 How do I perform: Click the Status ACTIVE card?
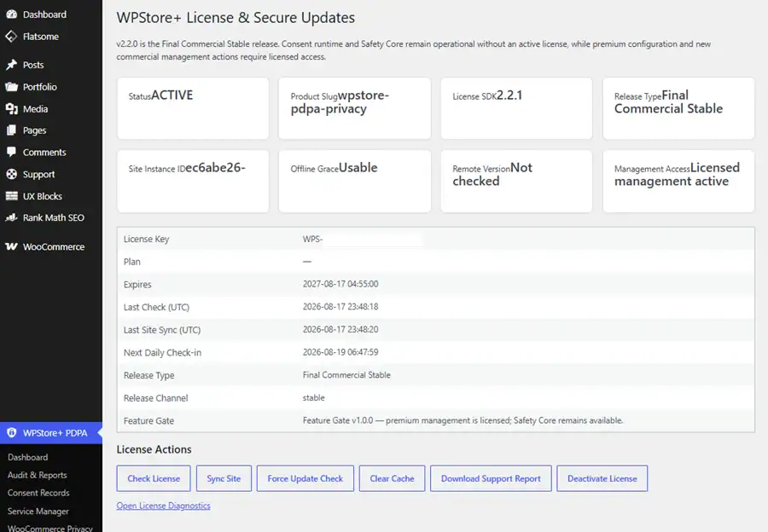coord(193,108)
